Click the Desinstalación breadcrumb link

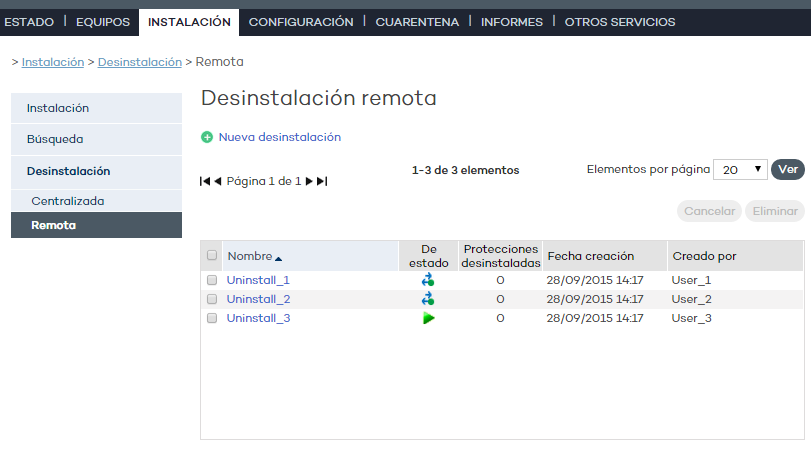point(140,62)
